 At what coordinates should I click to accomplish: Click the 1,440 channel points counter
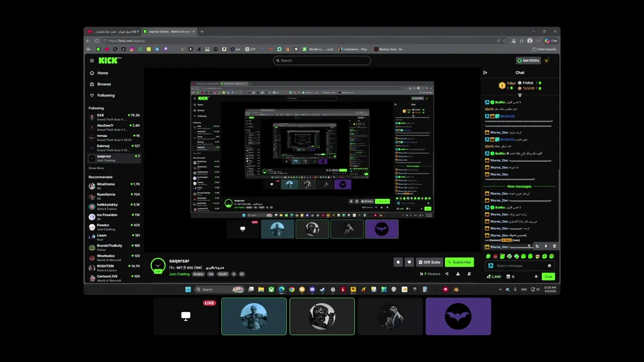[494, 277]
